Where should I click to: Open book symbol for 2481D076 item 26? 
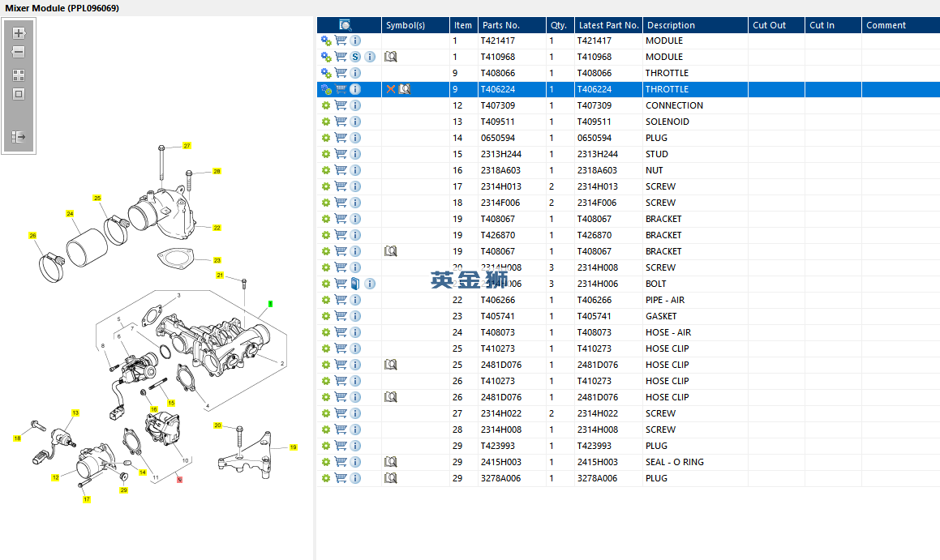391,397
